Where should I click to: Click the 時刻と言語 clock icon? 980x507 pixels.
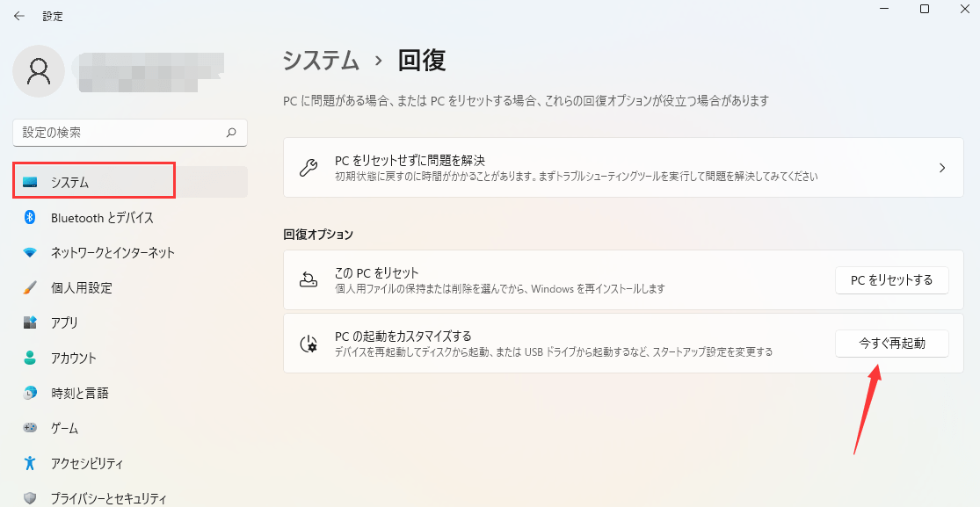[32, 393]
